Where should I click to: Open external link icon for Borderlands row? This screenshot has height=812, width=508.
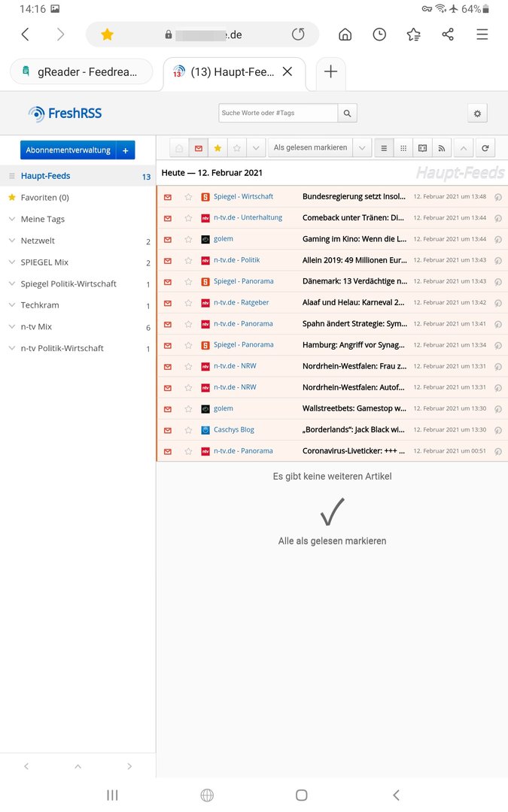pos(498,430)
